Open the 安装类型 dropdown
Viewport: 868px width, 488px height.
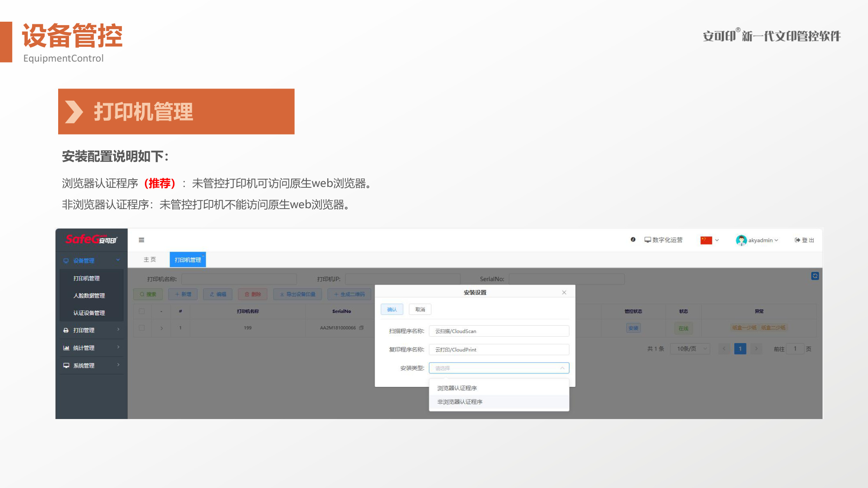(x=499, y=368)
